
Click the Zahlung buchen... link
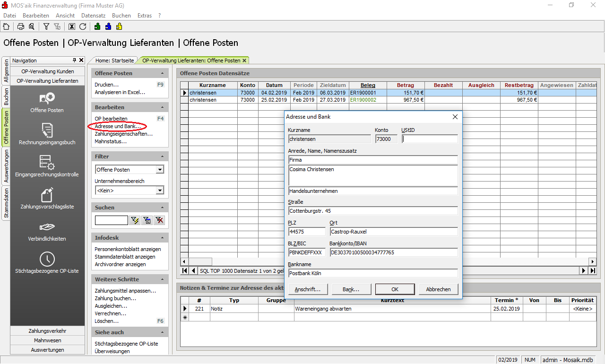pos(115,298)
